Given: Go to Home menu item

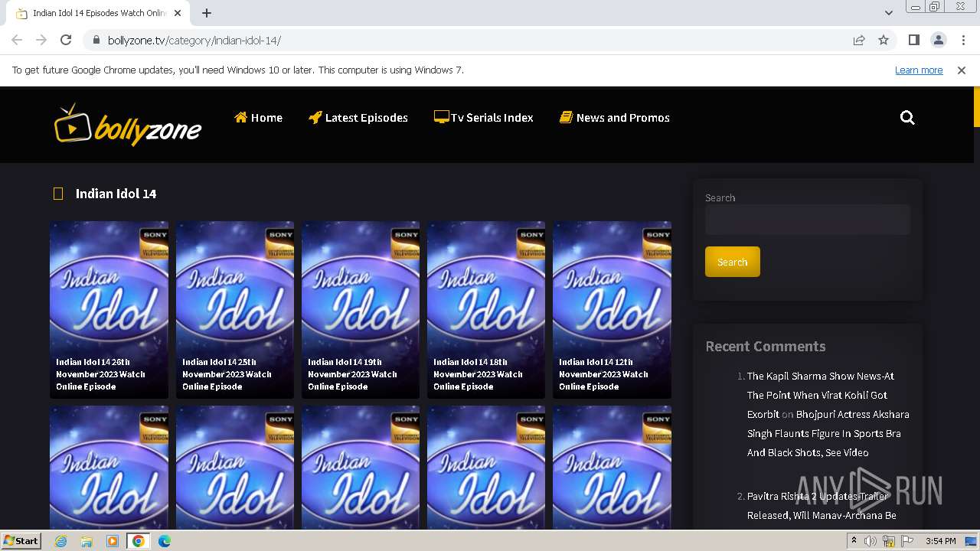Looking at the screenshot, I should pos(258,118).
